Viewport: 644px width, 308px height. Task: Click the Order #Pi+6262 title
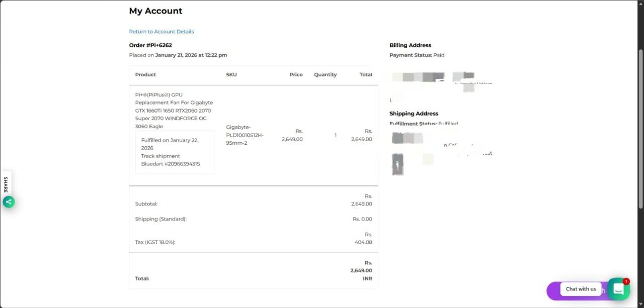pyautogui.click(x=150, y=45)
